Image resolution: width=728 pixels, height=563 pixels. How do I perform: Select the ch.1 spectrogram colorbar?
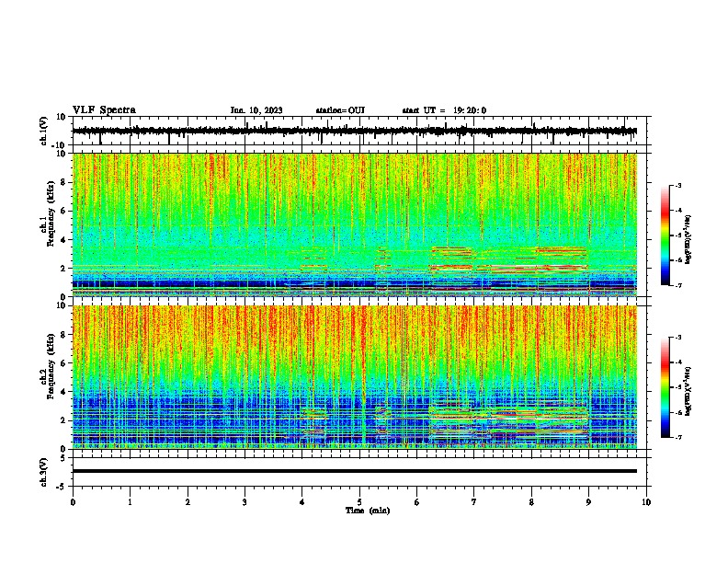click(x=665, y=236)
